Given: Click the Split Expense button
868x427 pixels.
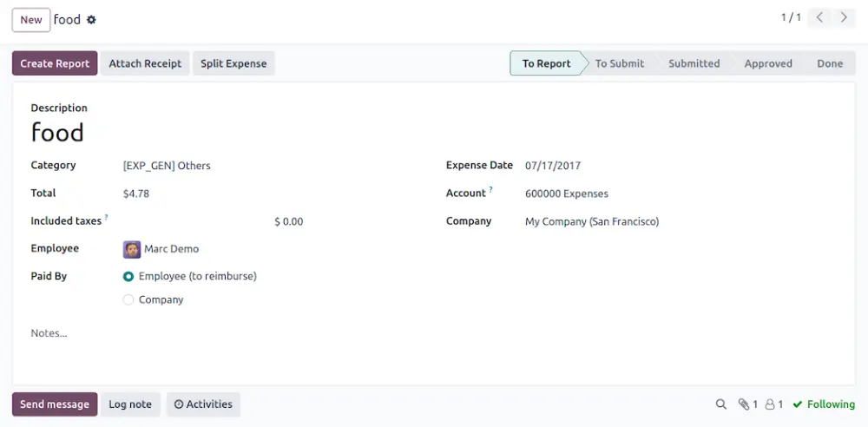Looking at the screenshot, I should [x=233, y=63].
